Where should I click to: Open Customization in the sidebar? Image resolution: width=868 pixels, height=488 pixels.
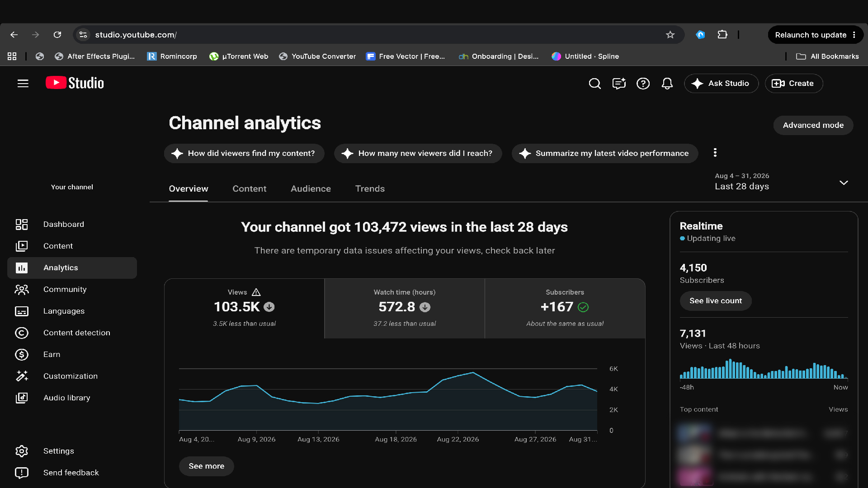click(72, 376)
